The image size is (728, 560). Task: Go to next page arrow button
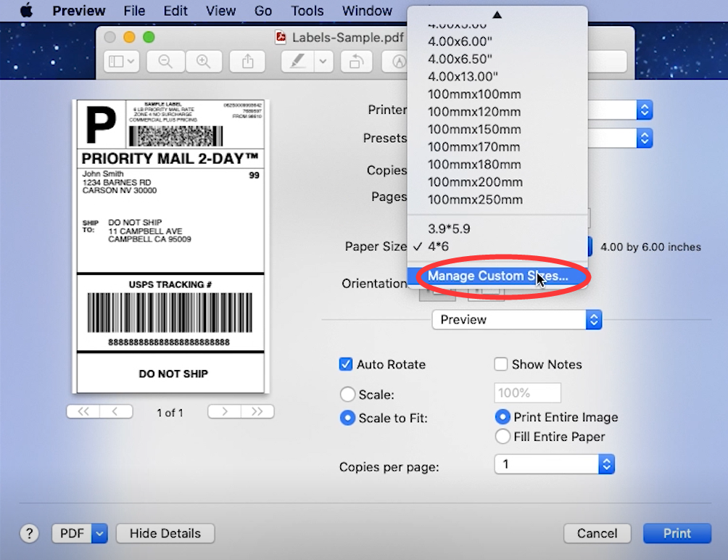225,411
